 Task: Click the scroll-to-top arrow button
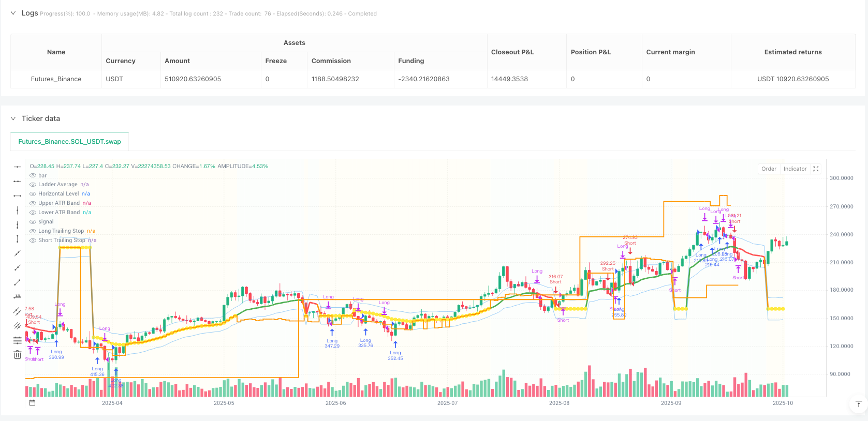click(x=858, y=404)
